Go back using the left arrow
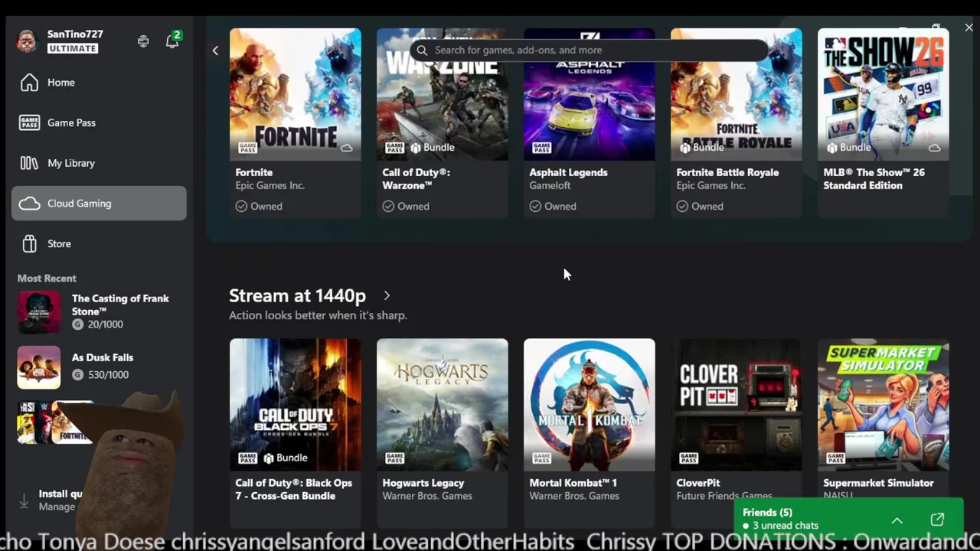Screen dimensions: 980x551 click(215, 51)
